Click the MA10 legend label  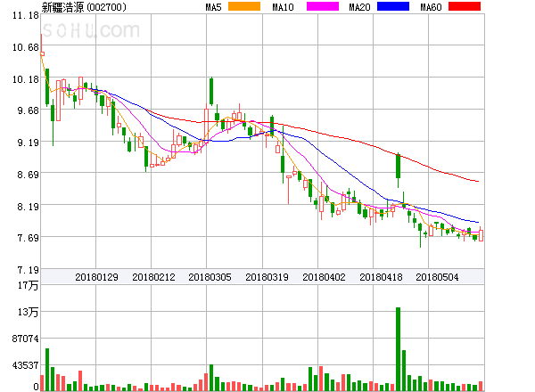283,7
